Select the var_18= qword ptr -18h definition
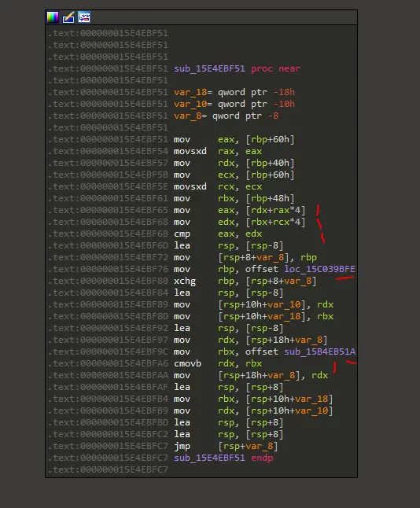Image resolution: width=420 pixels, height=508 pixels. pyautogui.click(x=234, y=92)
